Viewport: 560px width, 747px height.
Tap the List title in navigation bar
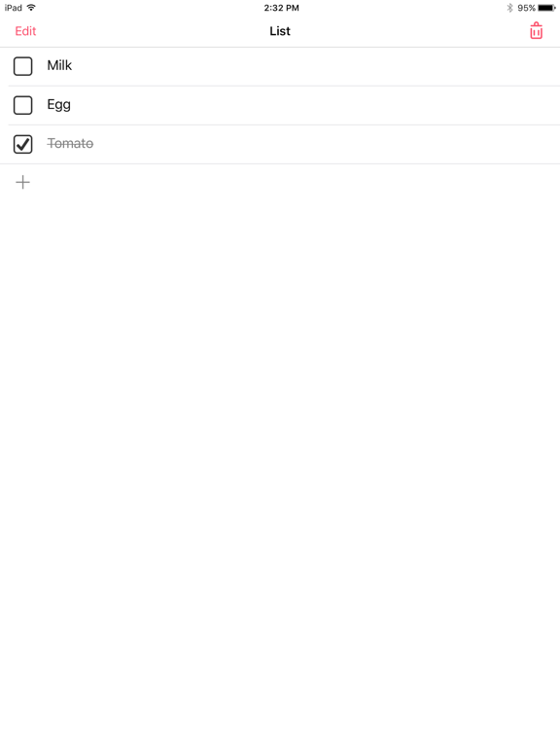(280, 31)
